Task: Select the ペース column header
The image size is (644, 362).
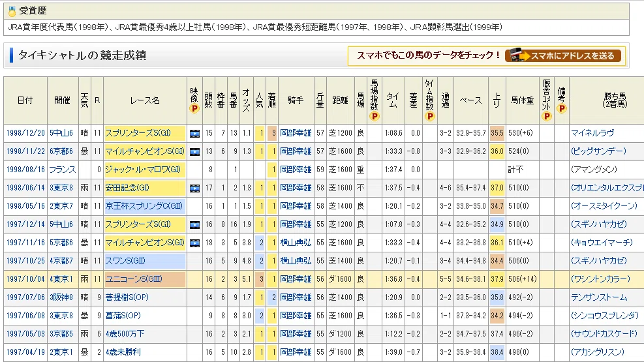Action: [470, 100]
